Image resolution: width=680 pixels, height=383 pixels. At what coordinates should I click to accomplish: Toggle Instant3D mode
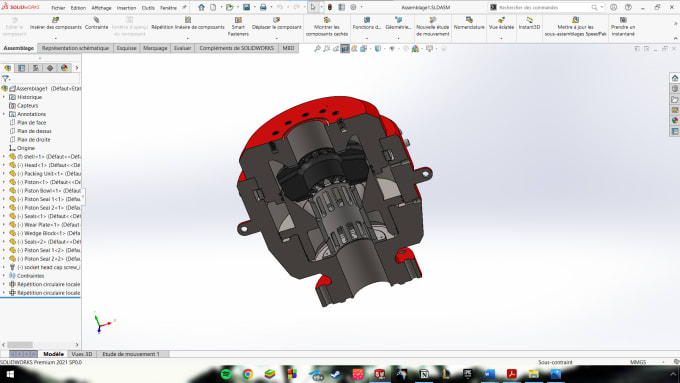click(x=529, y=23)
